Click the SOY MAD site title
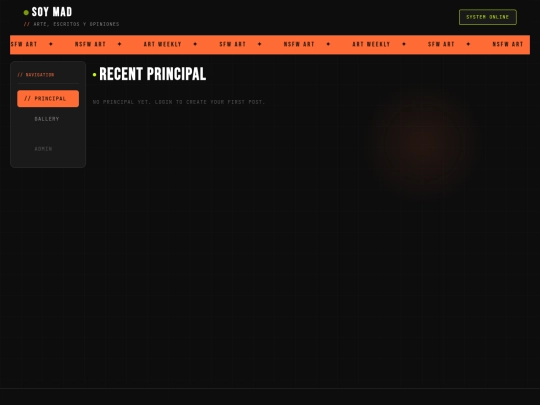This screenshot has height=405, width=540. [52, 12]
